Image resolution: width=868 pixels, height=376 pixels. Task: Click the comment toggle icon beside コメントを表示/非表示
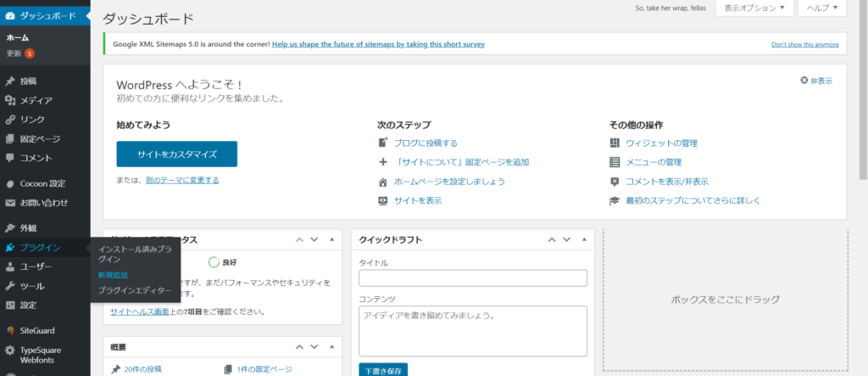(x=614, y=182)
